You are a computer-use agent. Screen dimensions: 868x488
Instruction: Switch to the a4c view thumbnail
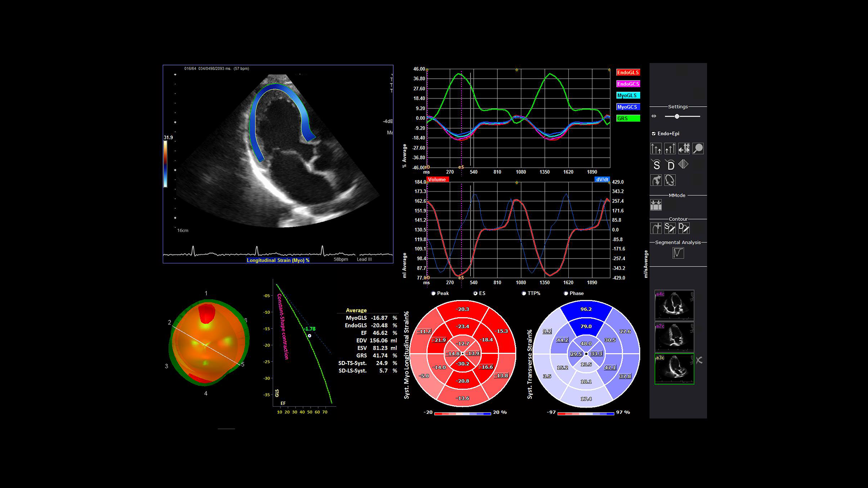pos(674,304)
